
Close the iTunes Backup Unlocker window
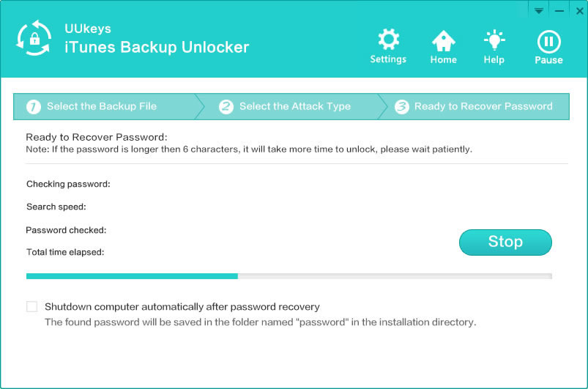click(x=578, y=11)
